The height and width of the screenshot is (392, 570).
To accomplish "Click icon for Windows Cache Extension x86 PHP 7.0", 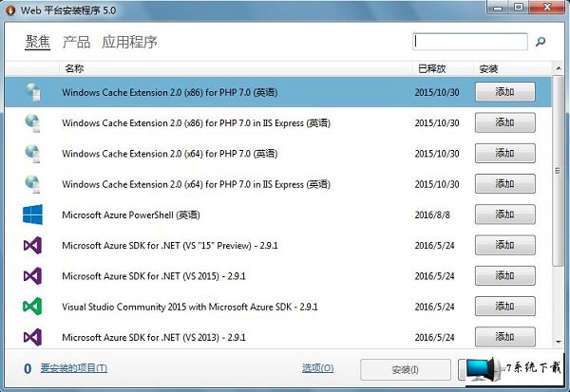I will pos(32,92).
